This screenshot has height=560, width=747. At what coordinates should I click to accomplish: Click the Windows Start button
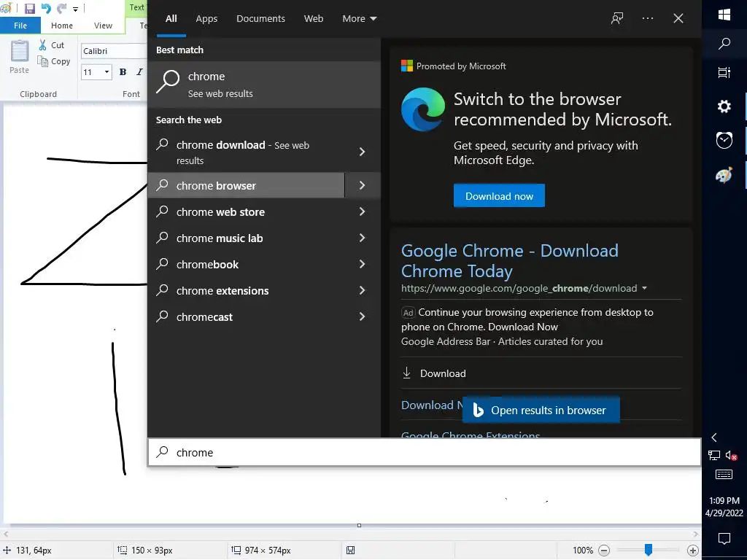pos(724,15)
